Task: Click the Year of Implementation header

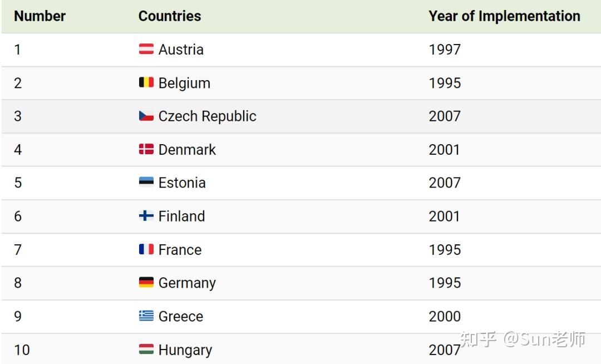Action: click(504, 16)
